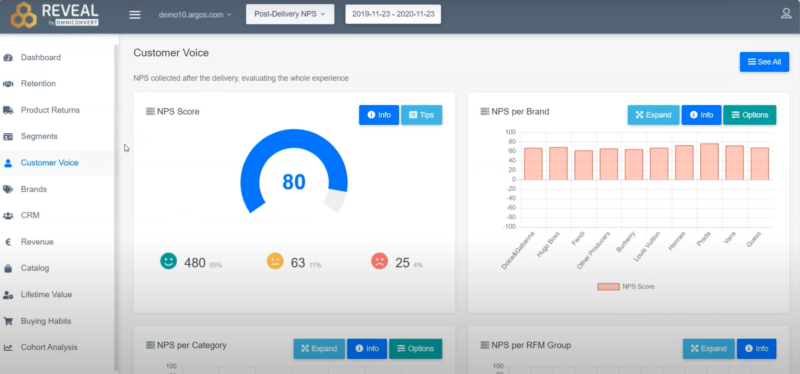Click the Reveal honeycomb logo
This screenshot has height=374, width=800.
point(23,15)
